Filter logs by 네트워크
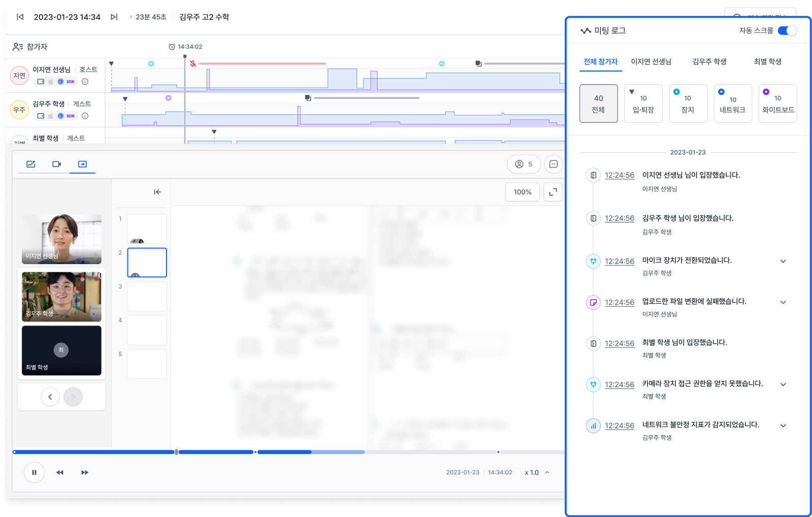 click(x=732, y=104)
